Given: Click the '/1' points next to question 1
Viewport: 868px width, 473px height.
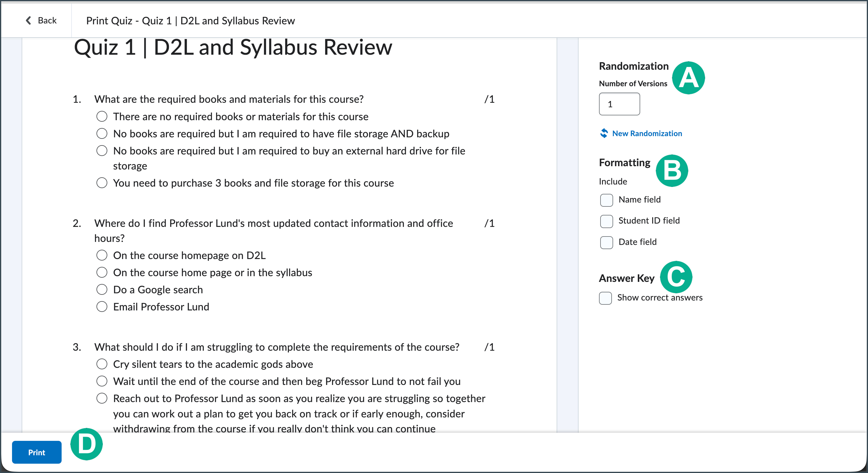Looking at the screenshot, I should [489, 99].
